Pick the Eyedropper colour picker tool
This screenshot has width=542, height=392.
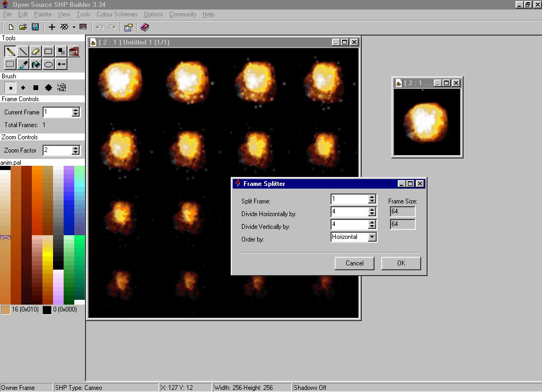tap(23, 64)
